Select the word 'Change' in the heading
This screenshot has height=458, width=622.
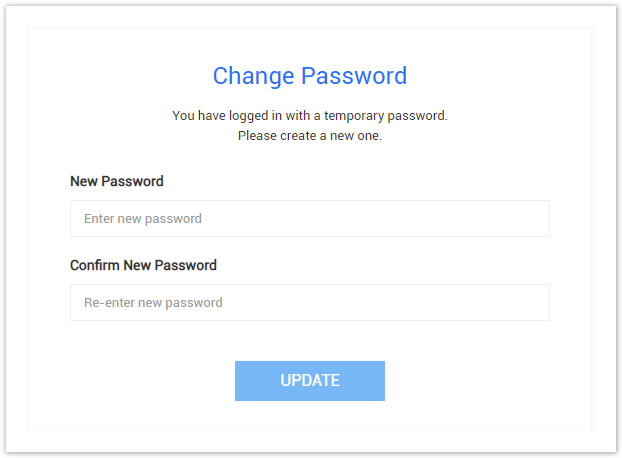point(253,76)
